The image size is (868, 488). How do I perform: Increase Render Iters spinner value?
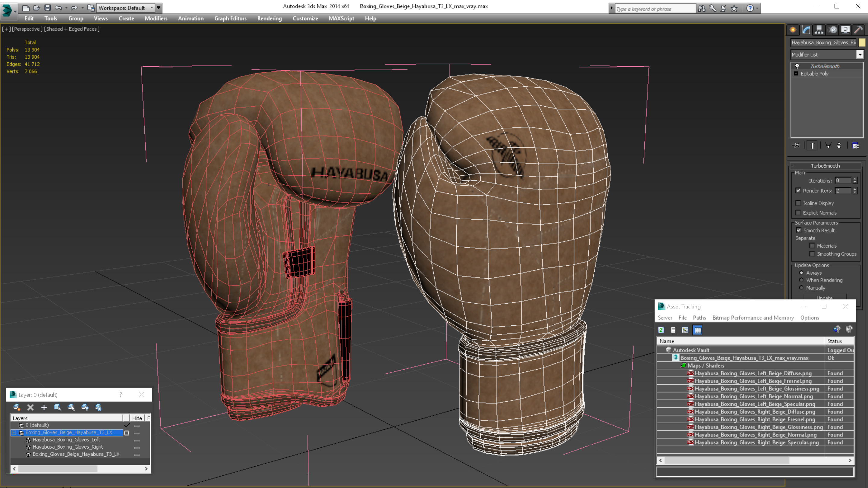855,189
